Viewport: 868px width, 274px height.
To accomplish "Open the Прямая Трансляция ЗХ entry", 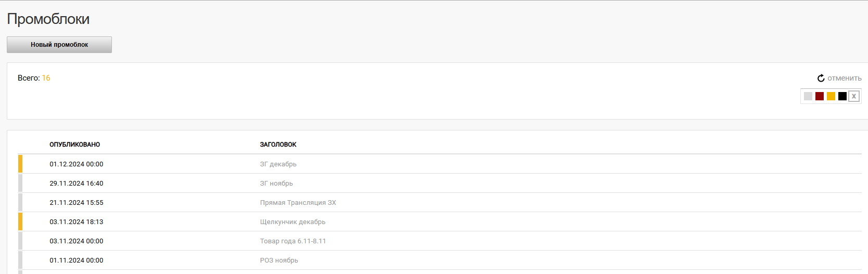I will (x=298, y=203).
